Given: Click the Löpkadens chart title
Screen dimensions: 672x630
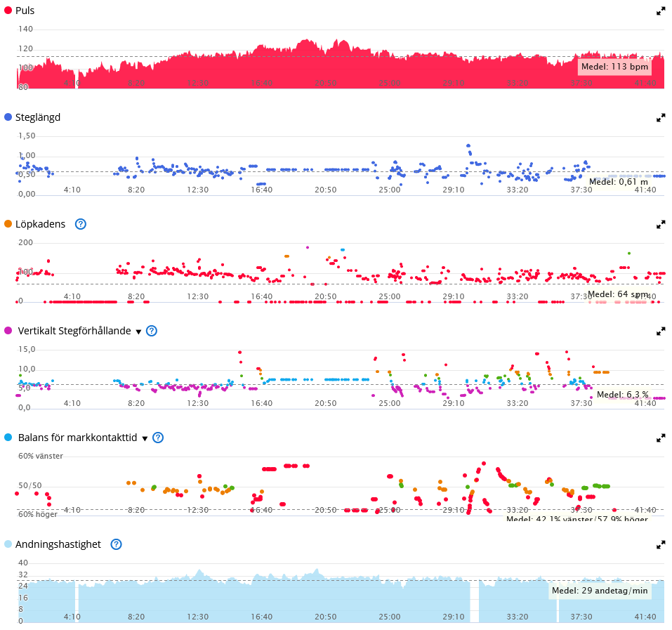Looking at the screenshot, I should [x=40, y=224].
